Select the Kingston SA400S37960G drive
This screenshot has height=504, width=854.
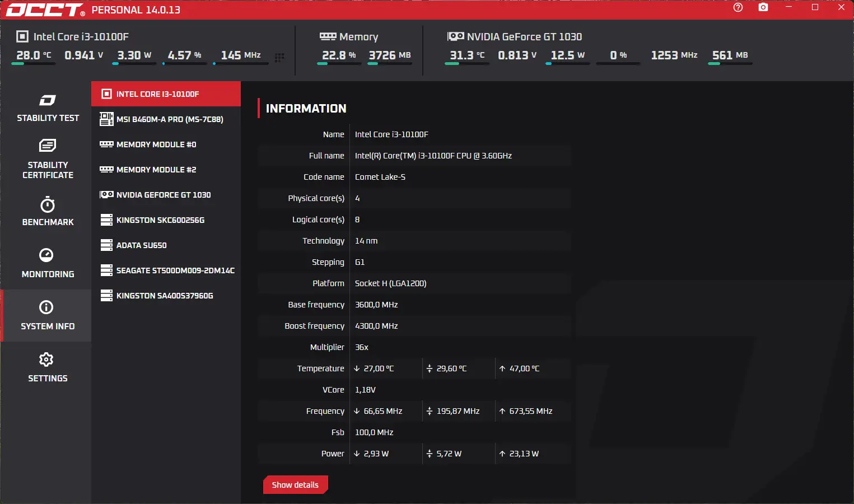[x=166, y=296]
